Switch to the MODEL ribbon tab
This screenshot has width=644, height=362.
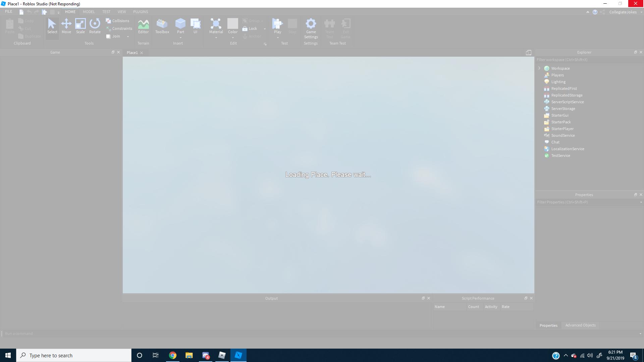coord(89,11)
